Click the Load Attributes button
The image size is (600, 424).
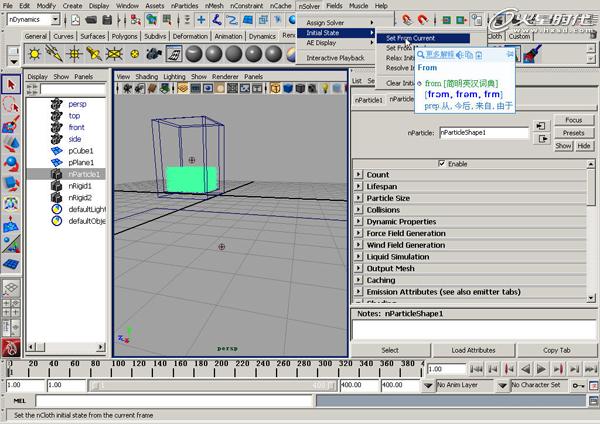[x=473, y=350]
